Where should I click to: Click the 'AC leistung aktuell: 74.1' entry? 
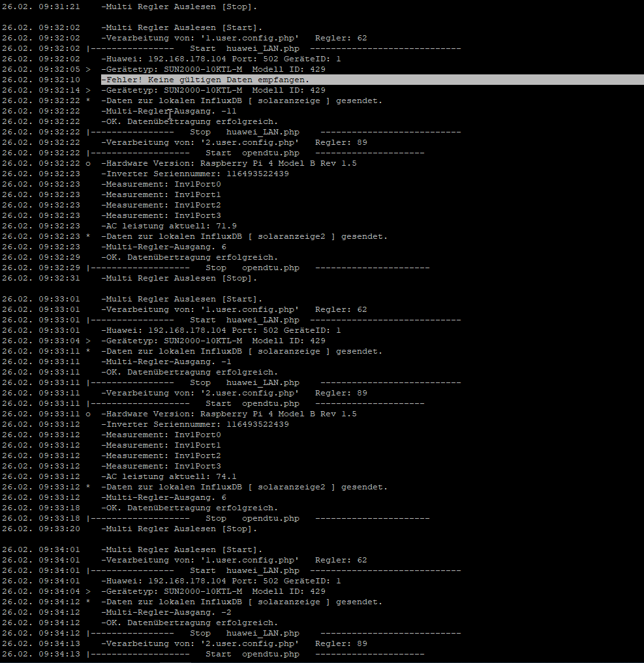pyautogui.click(x=169, y=476)
